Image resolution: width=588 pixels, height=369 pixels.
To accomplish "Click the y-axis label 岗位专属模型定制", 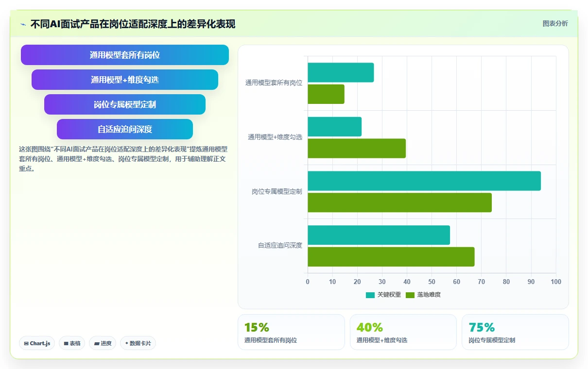I will click(277, 192).
